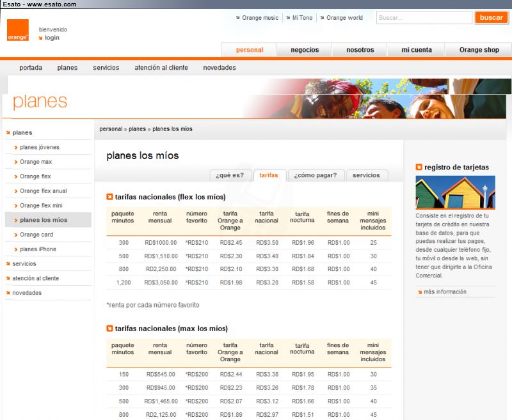The height and width of the screenshot is (420, 512).
Task: Open novedades in the navigation bar
Action: 220,68
